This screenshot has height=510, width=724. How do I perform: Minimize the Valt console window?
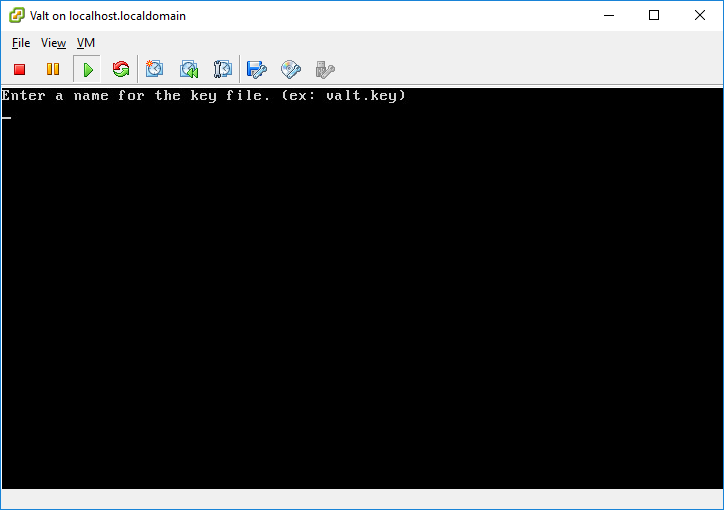coord(609,15)
